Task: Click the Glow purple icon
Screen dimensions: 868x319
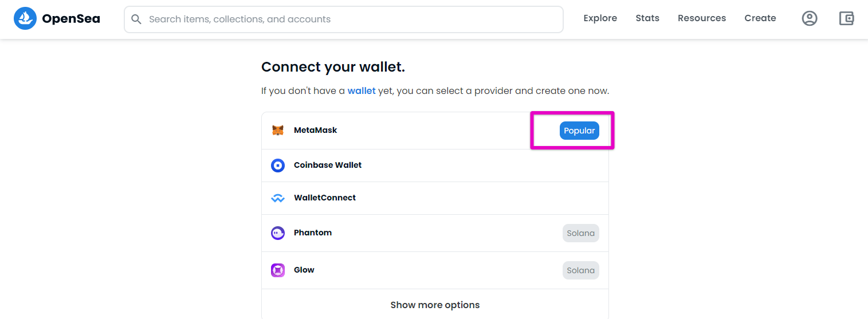Action: pos(278,270)
